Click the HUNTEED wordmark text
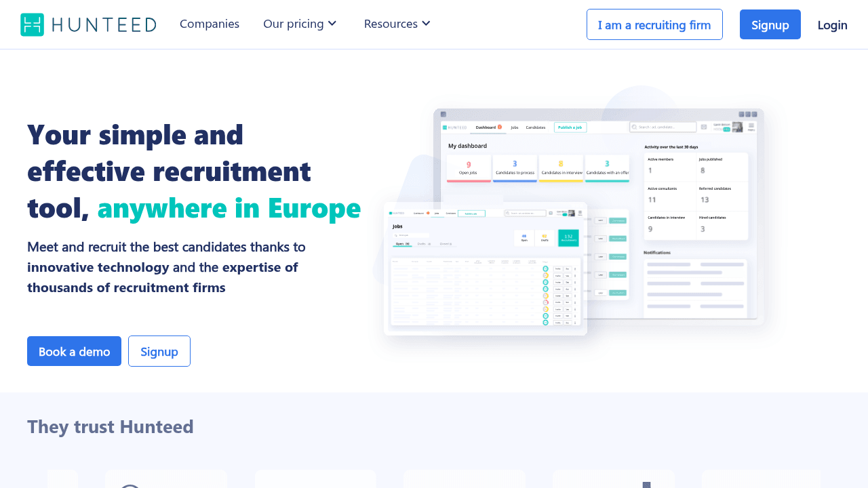868x488 pixels. (104, 25)
